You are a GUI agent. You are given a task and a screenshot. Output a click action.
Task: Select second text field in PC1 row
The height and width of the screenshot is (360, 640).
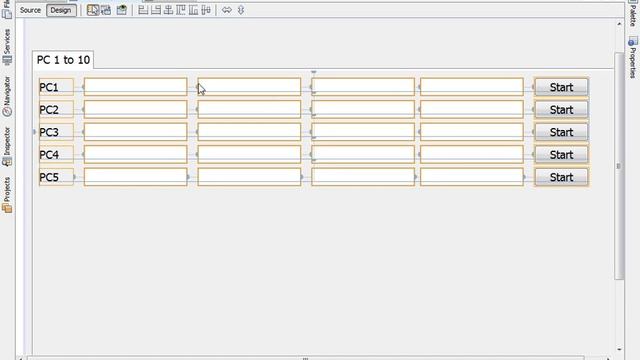[x=249, y=87]
